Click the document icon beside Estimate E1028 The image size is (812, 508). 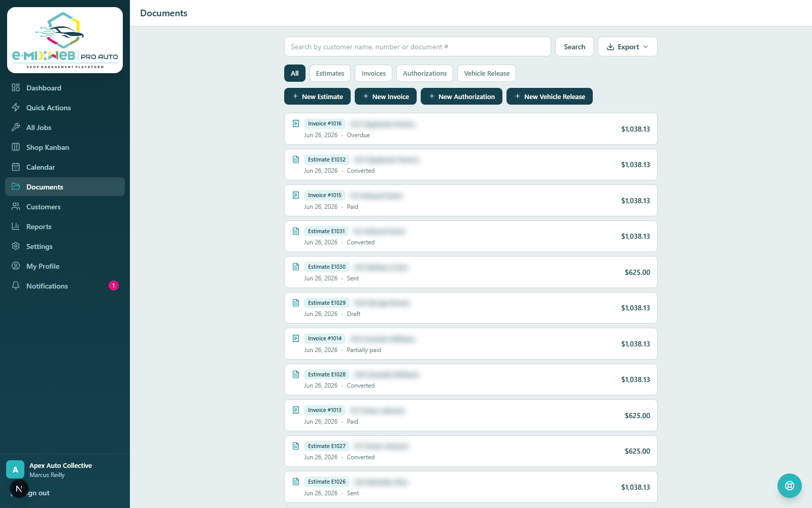coord(296,374)
